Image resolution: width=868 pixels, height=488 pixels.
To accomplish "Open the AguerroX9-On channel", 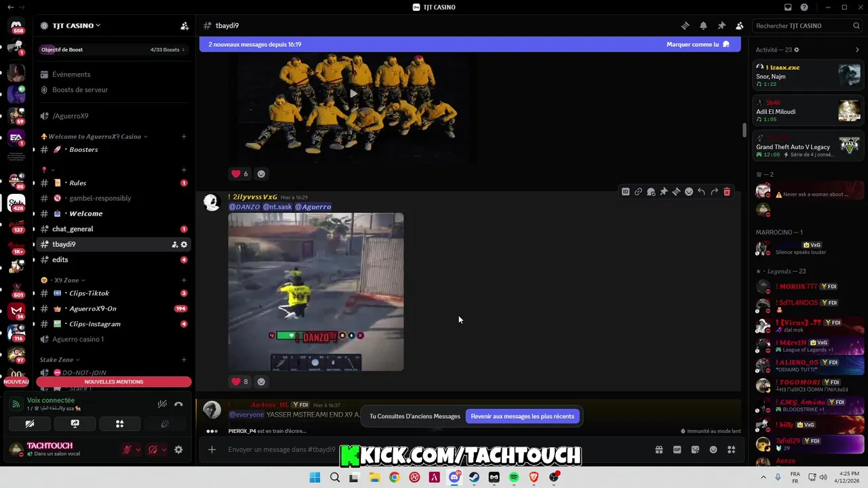I will [113, 308].
